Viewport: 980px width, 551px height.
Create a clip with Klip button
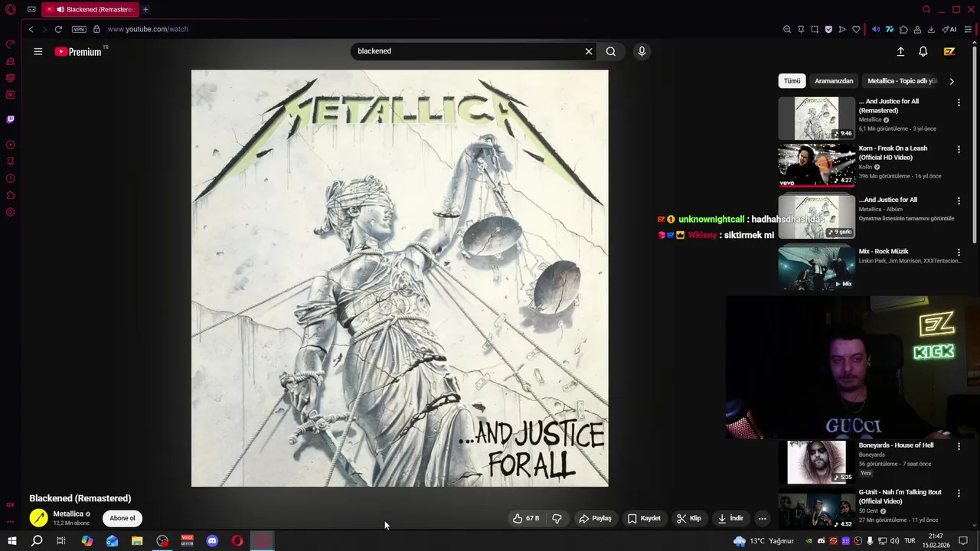(689, 518)
